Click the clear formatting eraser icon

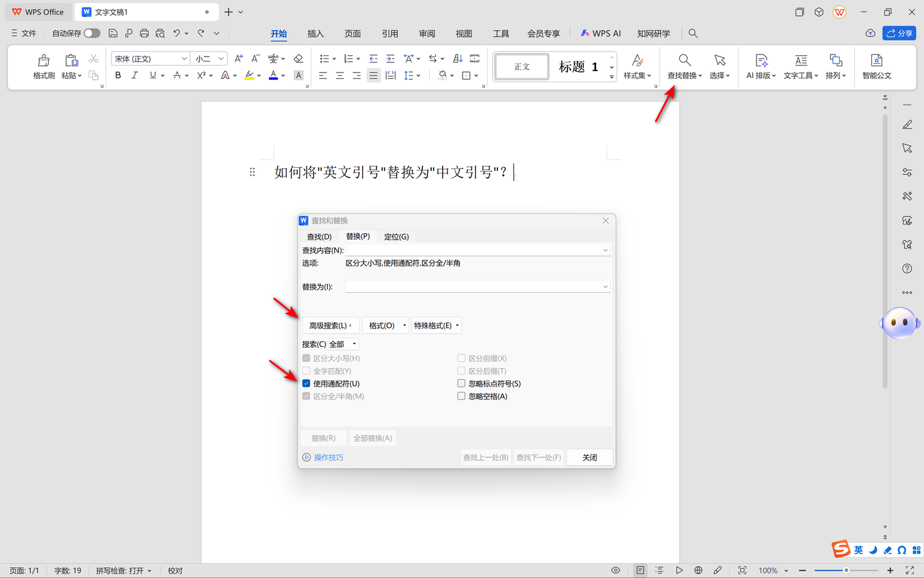pyautogui.click(x=298, y=58)
